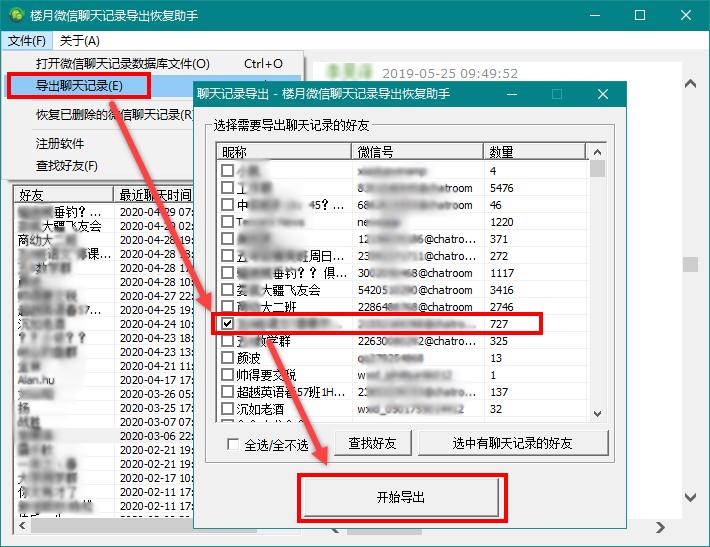The height and width of the screenshot is (547, 710).
Task: Check the chatroom row with count 371
Action: (227, 239)
